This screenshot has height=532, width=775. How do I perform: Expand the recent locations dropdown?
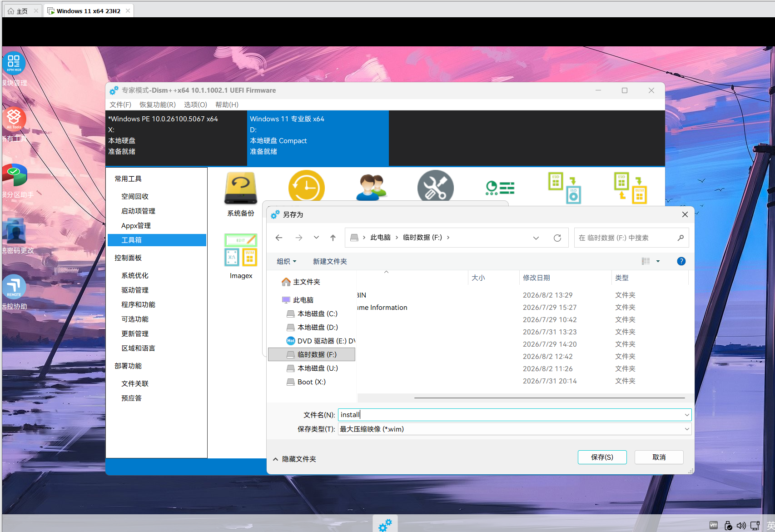(x=316, y=238)
